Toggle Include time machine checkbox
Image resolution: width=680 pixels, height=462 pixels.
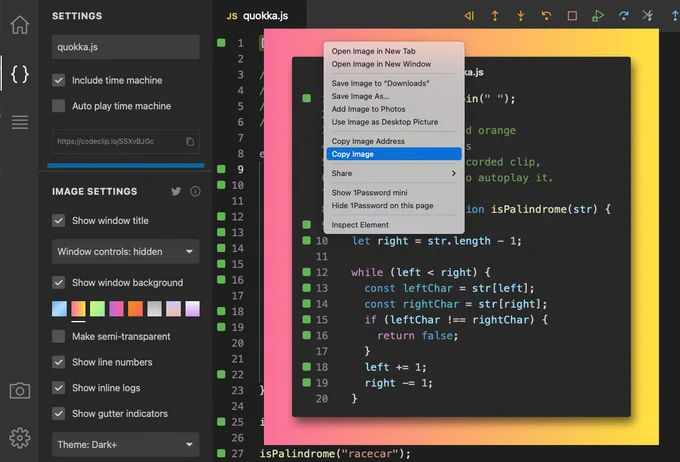pos(59,80)
